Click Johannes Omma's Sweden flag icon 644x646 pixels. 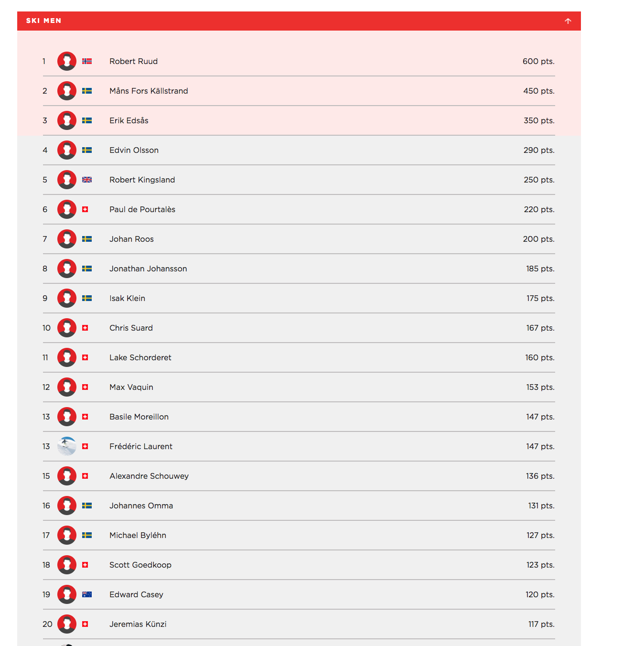(87, 506)
